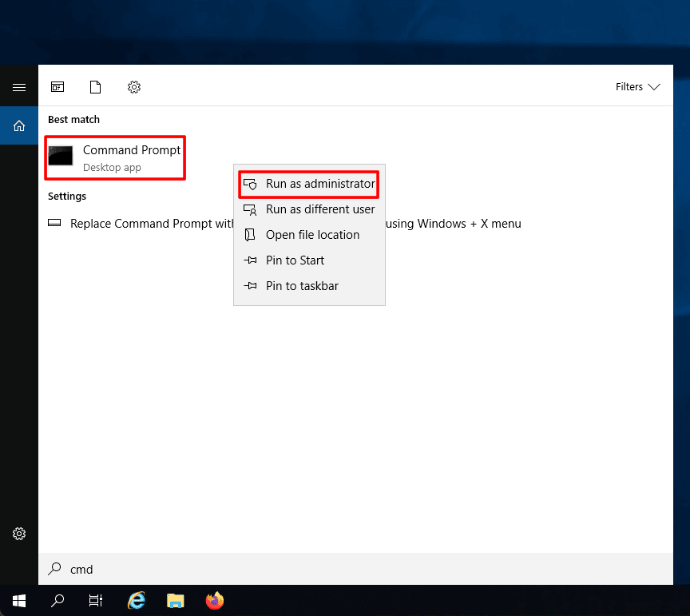Viewport: 690px width, 616px height.
Task: Open File Explorer from taskbar
Action: [x=176, y=600]
